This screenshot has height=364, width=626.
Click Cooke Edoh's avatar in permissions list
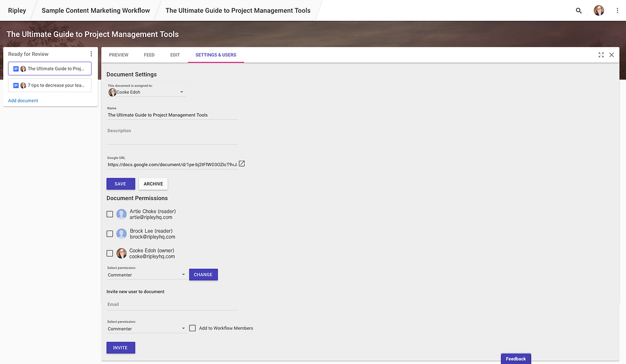pos(121,253)
